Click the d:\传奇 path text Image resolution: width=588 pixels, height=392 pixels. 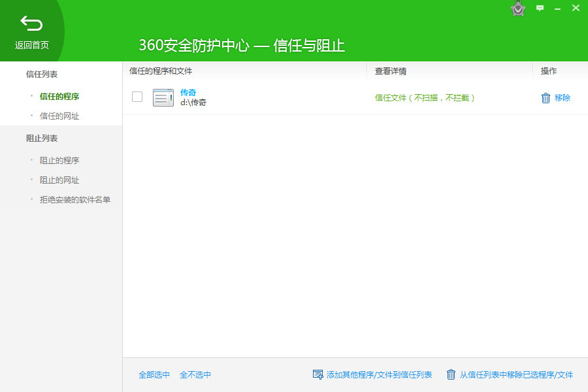tap(193, 103)
